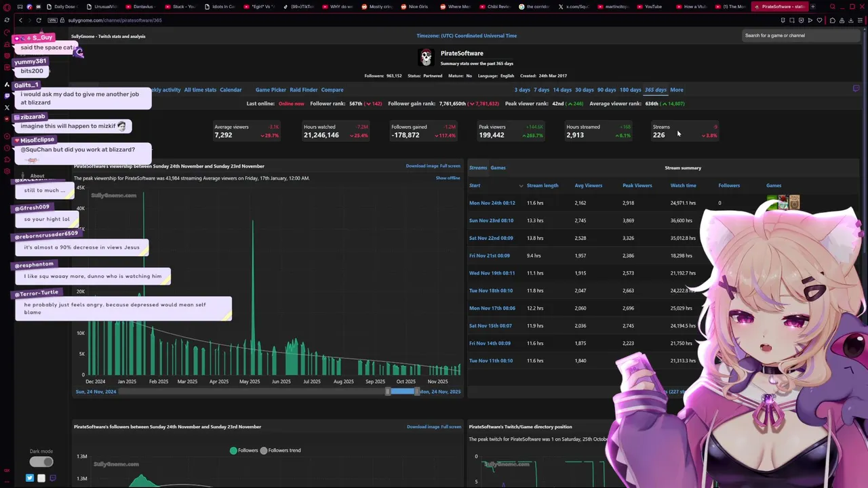Select the 365 days range
The image size is (868, 488).
(x=656, y=89)
